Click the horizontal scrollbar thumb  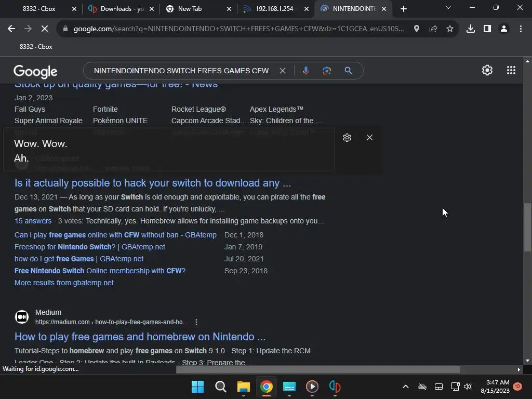click(x=318, y=369)
